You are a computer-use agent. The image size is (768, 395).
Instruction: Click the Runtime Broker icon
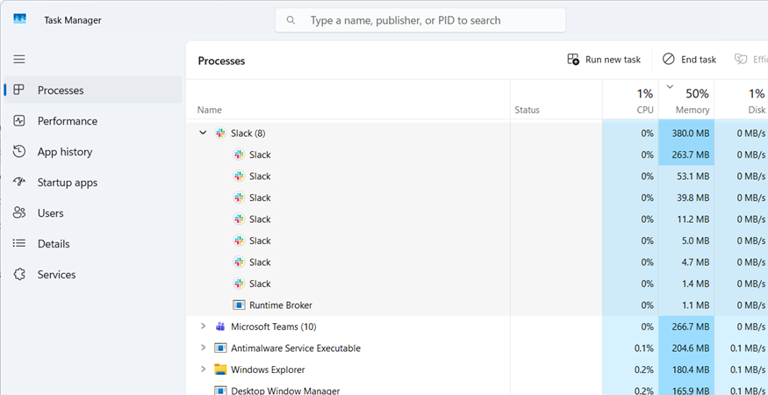239,305
